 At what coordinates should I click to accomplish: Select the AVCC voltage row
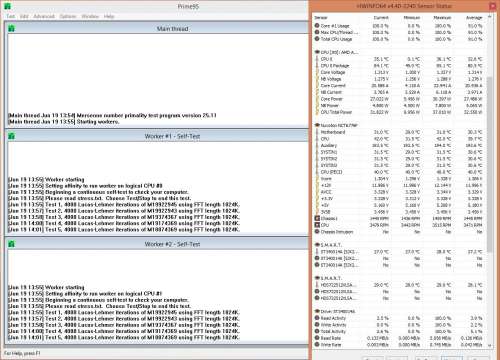400,192
